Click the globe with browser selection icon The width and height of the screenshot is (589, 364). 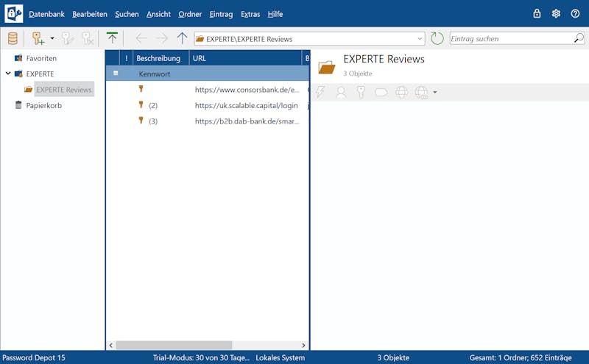click(421, 92)
